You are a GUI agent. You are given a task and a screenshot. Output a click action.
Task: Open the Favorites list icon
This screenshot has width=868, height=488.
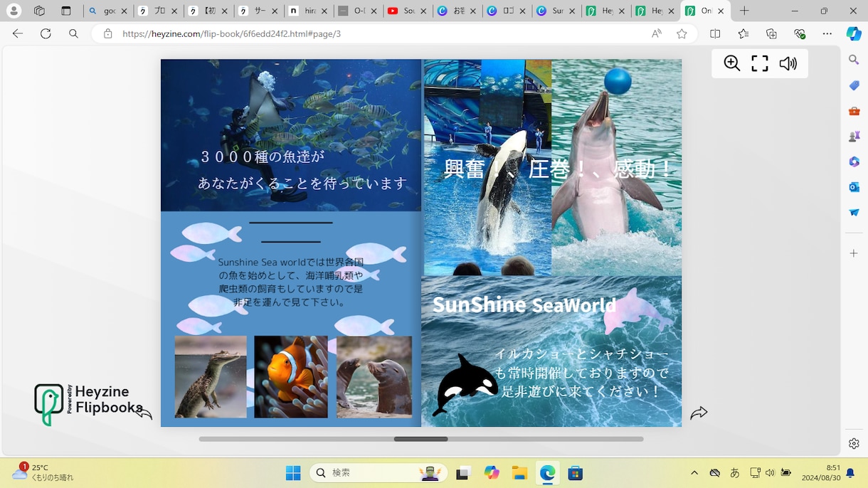click(x=744, y=33)
